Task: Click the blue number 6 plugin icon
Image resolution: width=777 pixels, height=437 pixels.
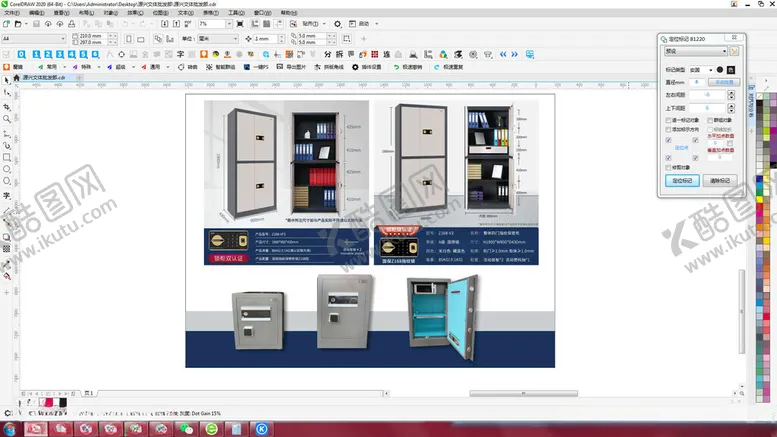Action: [x=95, y=55]
